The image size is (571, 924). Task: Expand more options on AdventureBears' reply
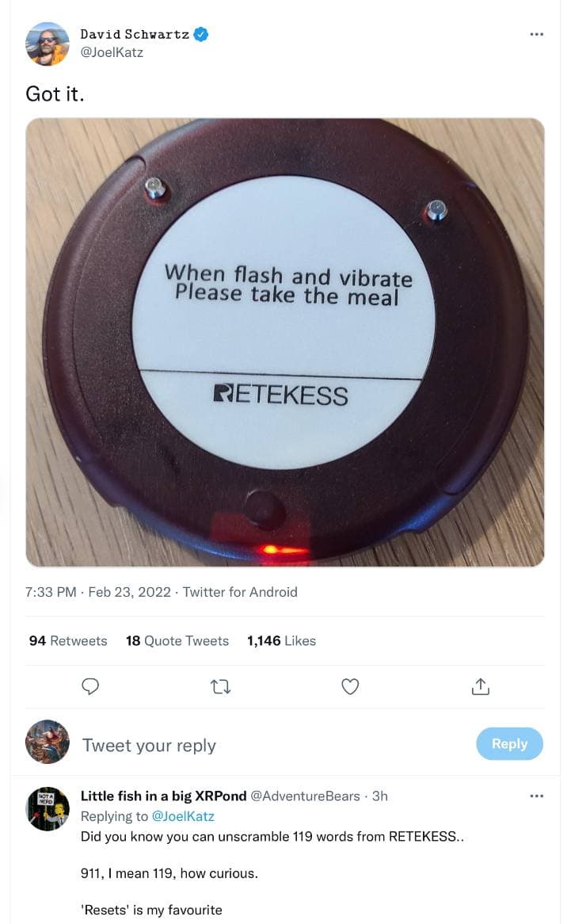tap(537, 796)
